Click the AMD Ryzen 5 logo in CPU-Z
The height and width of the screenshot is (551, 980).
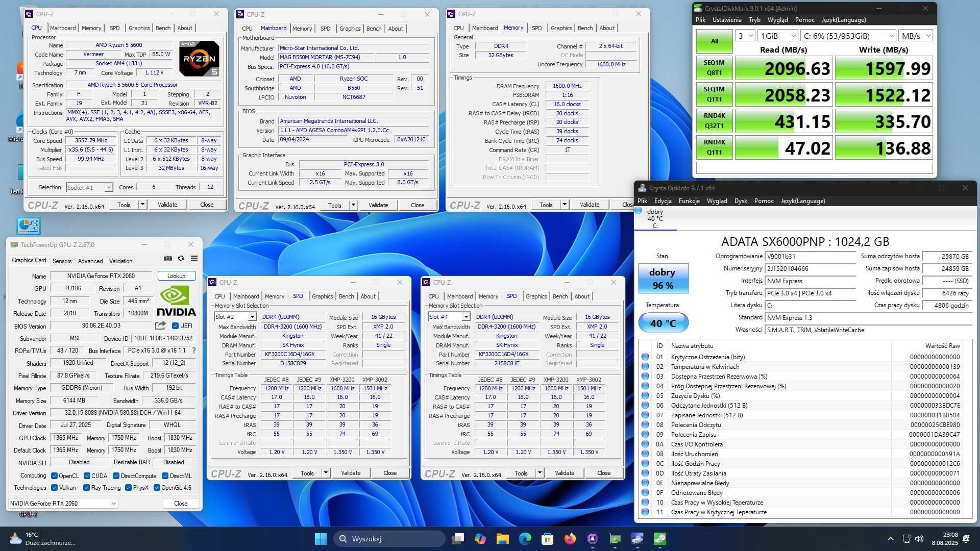pyautogui.click(x=199, y=58)
